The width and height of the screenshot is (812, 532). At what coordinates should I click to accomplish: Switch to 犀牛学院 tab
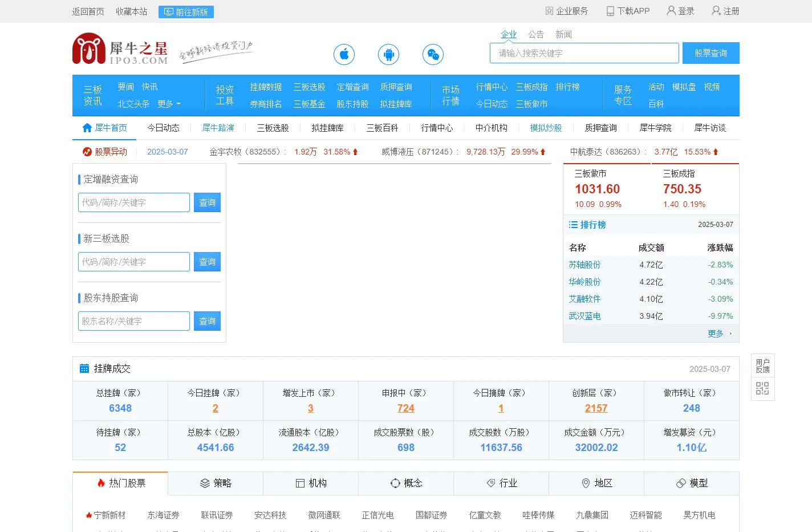(656, 128)
